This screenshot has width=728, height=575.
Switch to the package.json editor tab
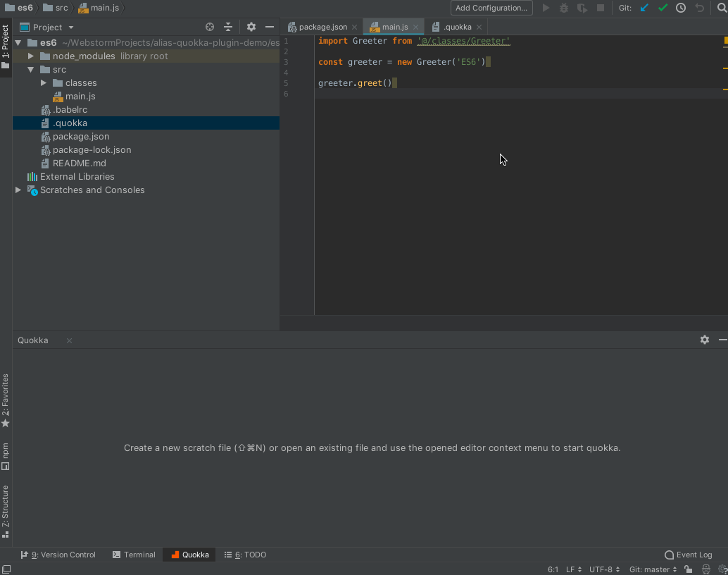pyautogui.click(x=322, y=26)
